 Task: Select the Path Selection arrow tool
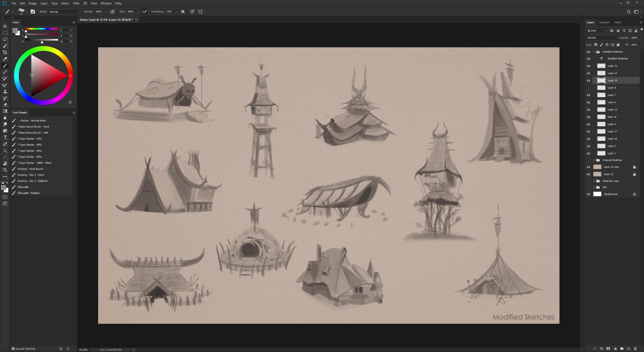5,151
